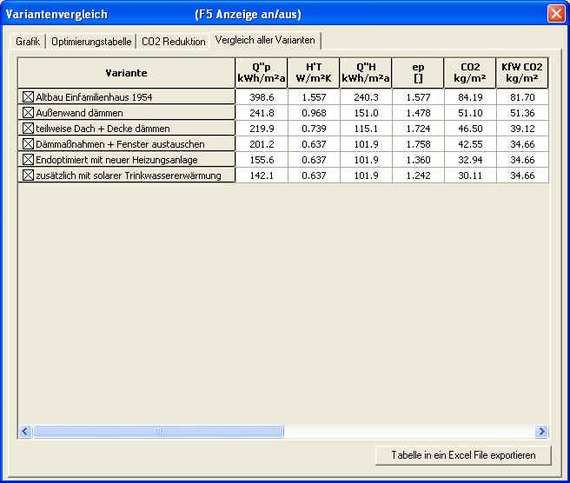The width and height of the screenshot is (570, 483).
Task: Click the left scroll arrow
Action: coord(25,431)
